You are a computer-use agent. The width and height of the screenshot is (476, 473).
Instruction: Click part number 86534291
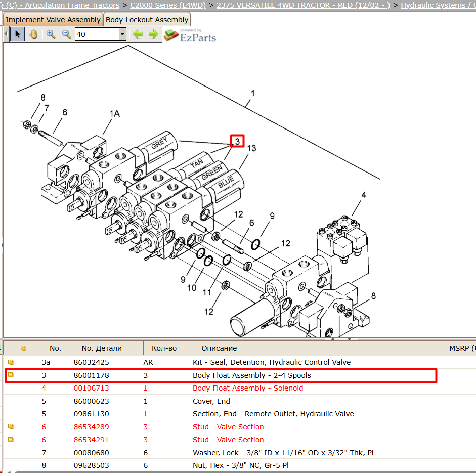91,440
